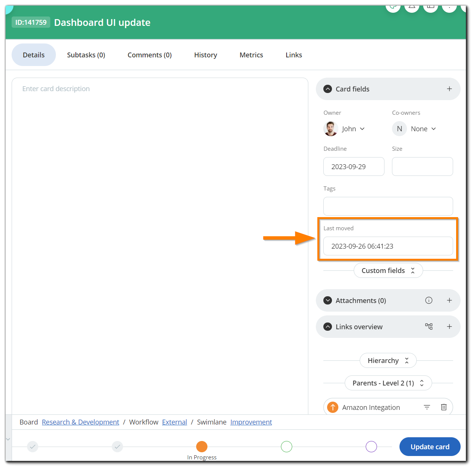Click filter icon on Amazon Integation row
476x471 pixels.
point(427,407)
